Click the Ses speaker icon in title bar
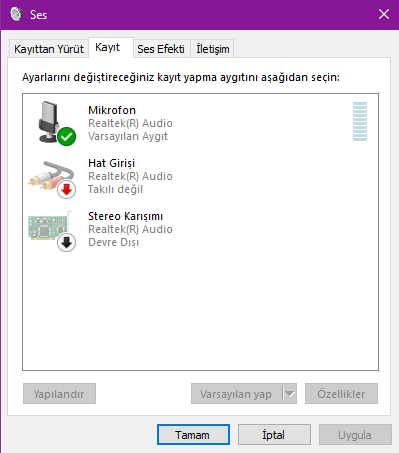This screenshot has height=453, width=399. click(x=16, y=14)
